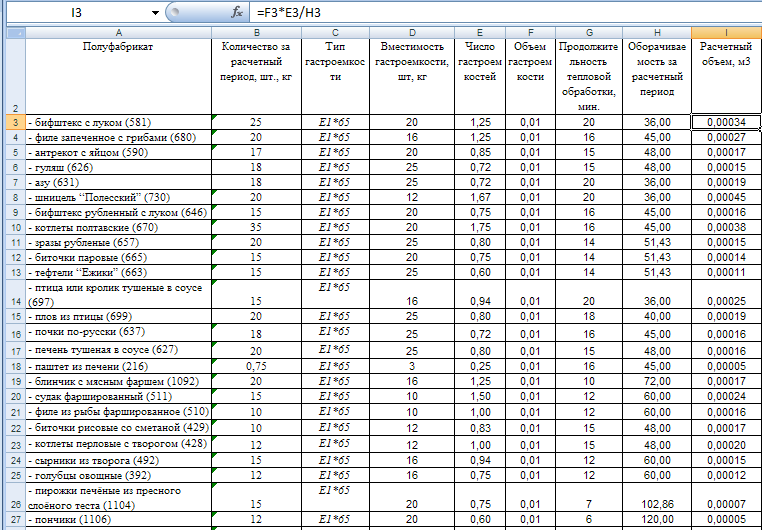The height and width of the screenshot is (530, 762).
Task: Select cell "антрекот с яйцом (590)"
Action: [119, 153]
